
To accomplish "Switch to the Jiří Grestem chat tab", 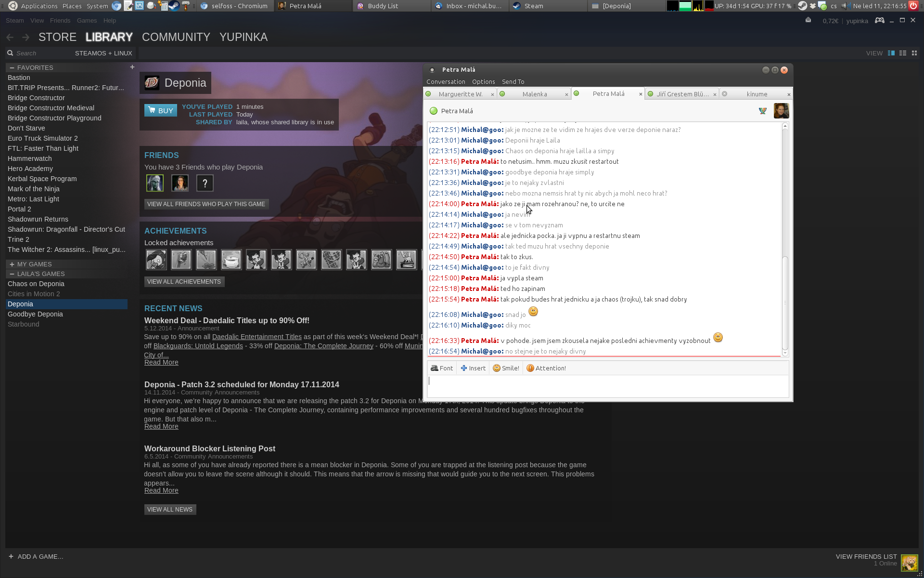I will pyautogui.click(x=682, y=94).
